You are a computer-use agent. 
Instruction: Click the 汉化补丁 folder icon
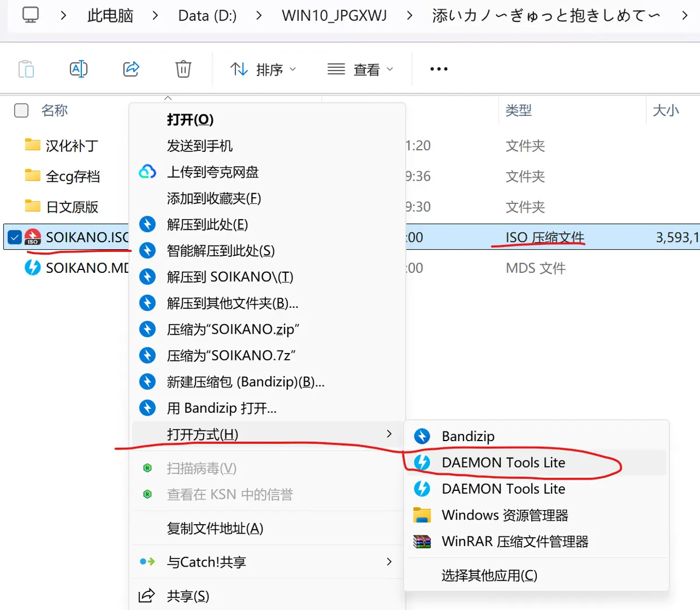(33, 145)
